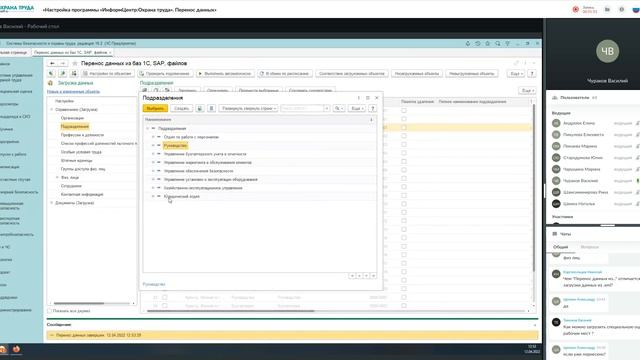Image resolution: width=640 pixels, height=360 pixels.
Task: Go back with the left arrow button
Action: click(52, 63)
